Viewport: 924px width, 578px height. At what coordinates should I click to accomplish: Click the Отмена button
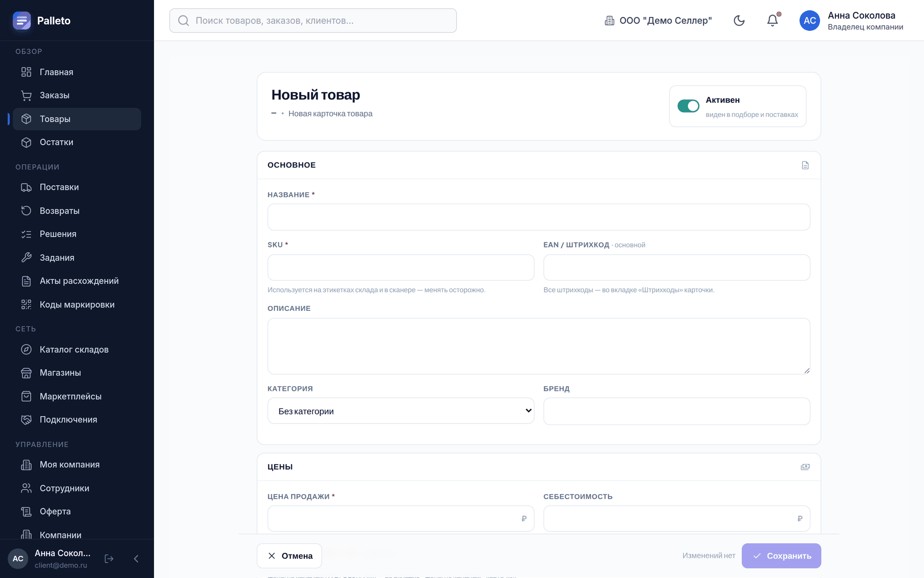click(x=290, y=556)
